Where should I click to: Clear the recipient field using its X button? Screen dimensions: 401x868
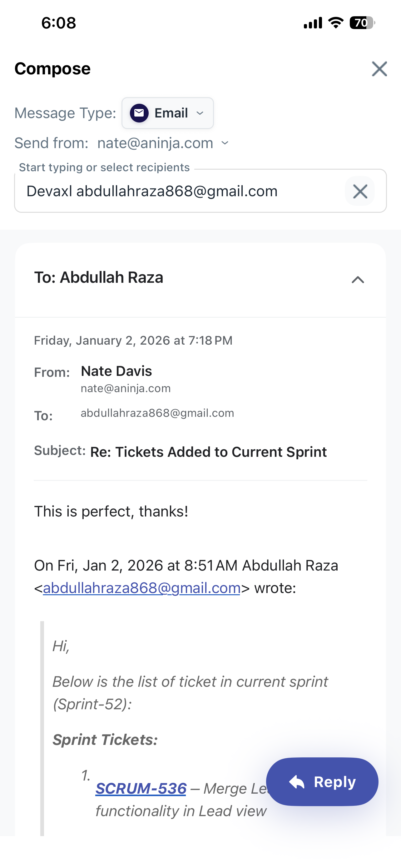[x=359, y=191]
